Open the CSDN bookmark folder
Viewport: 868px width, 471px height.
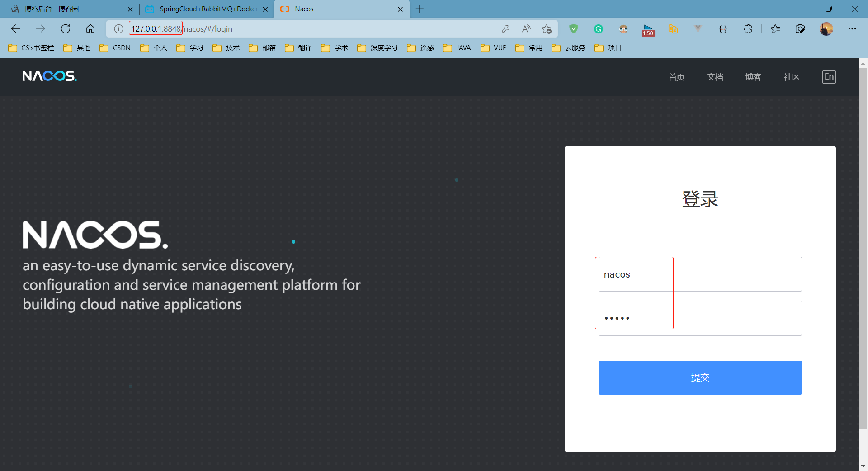(x=115, y=48)
